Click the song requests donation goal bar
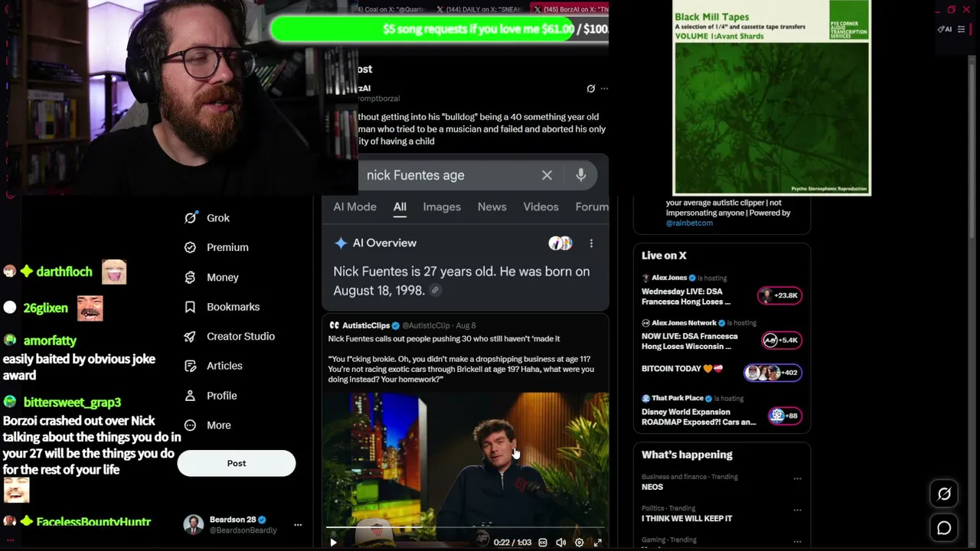Image resolution: width=980 pixels, height=551 pixels. coord(439,29)
